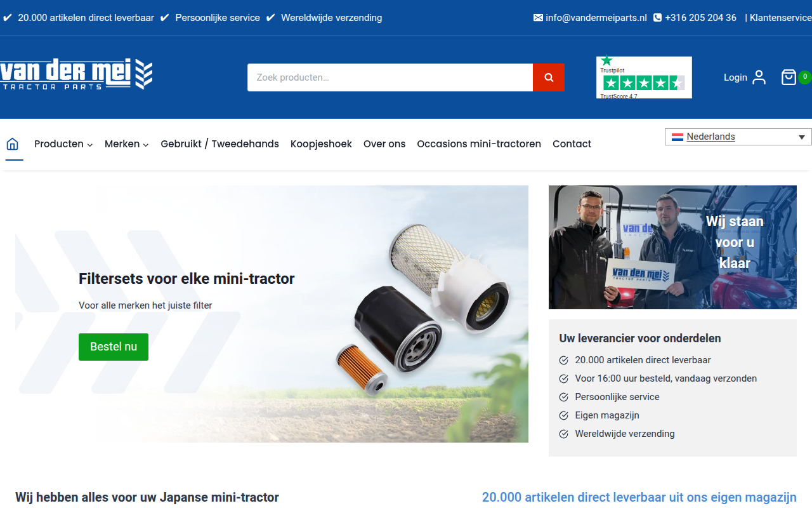
Task: Click the Filtersets voor elke mini-tractor heading
Action: coord(187,278)
